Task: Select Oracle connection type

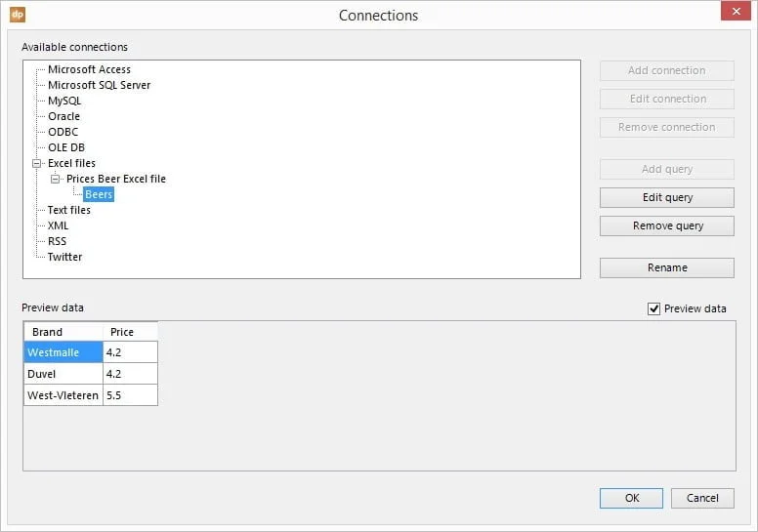Action: click(x=63, y=116)
